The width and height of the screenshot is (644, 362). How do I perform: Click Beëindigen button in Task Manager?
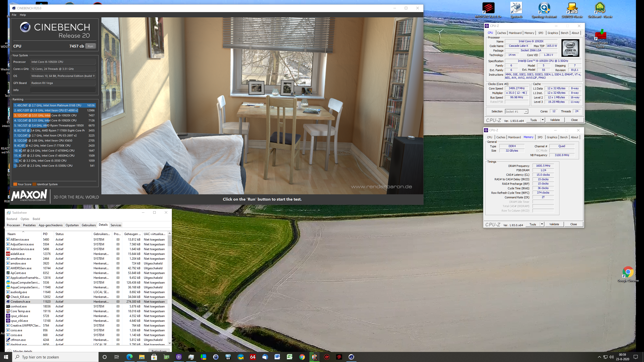[159, 351]
